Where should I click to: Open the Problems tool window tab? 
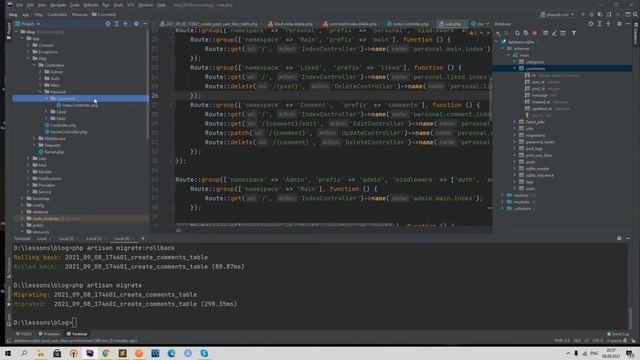[49, 334]
